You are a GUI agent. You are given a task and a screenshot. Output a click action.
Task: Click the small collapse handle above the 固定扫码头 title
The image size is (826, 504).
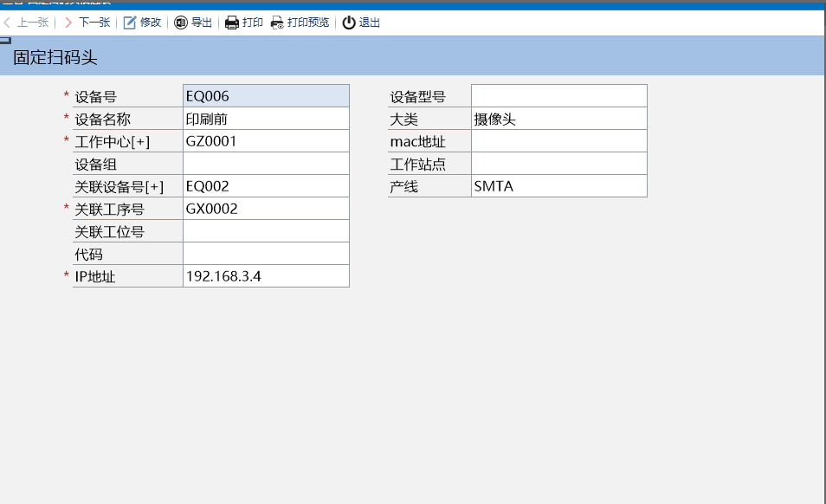pyautogui.click(x=5, y=40)
